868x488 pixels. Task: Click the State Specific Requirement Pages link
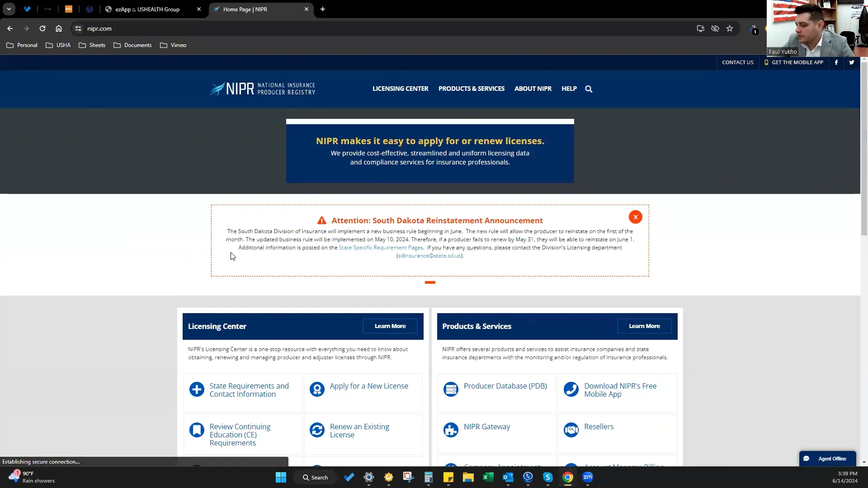(x=381, y=248)
